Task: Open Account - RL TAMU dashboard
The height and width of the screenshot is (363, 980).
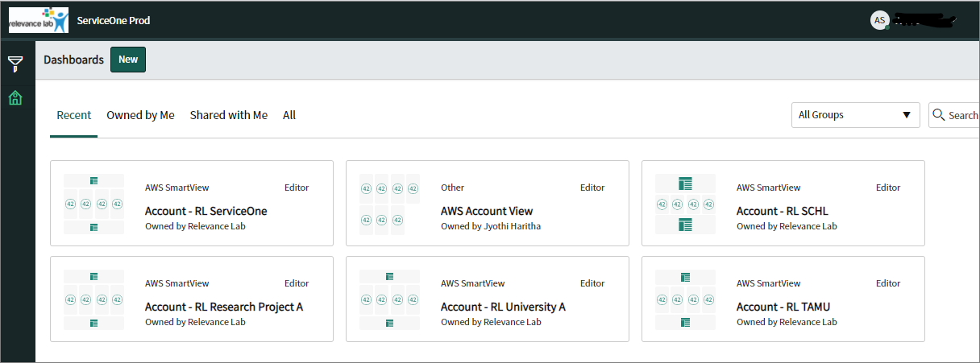Action: (x=783, y=307)
